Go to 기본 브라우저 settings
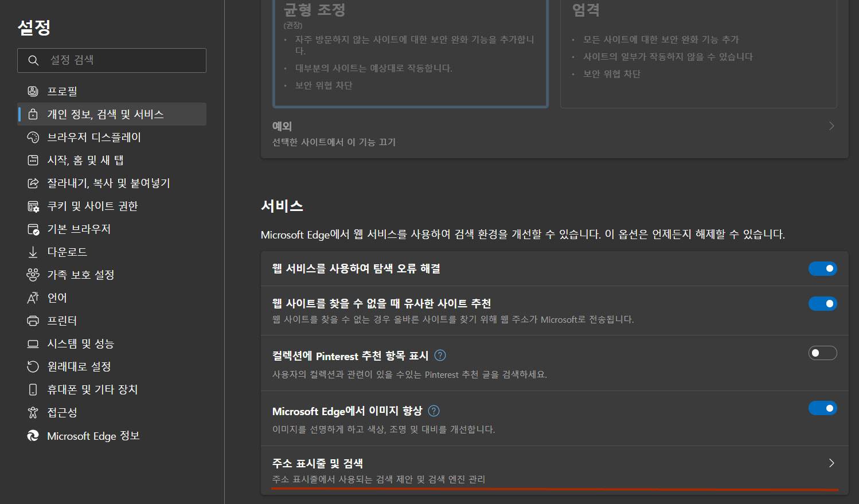Screen dimensions: 859x504 [x=112, y=229]
